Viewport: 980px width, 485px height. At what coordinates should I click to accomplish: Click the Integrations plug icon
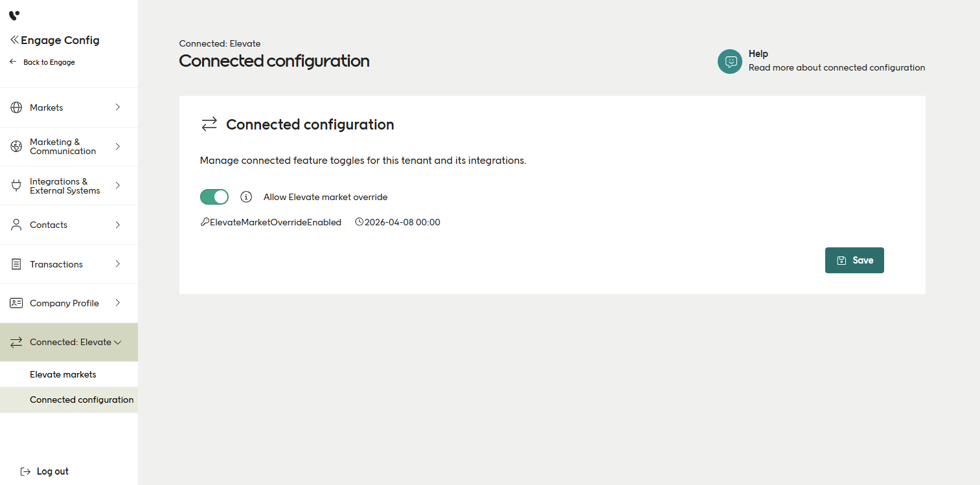coord(16,186)
